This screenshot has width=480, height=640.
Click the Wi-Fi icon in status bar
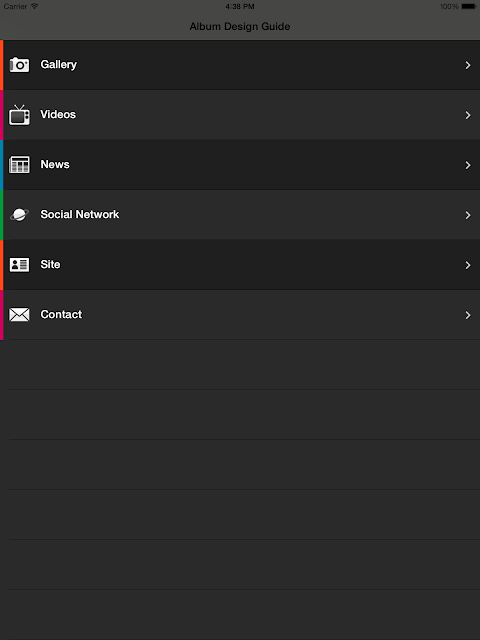click(x=34, y=6)
